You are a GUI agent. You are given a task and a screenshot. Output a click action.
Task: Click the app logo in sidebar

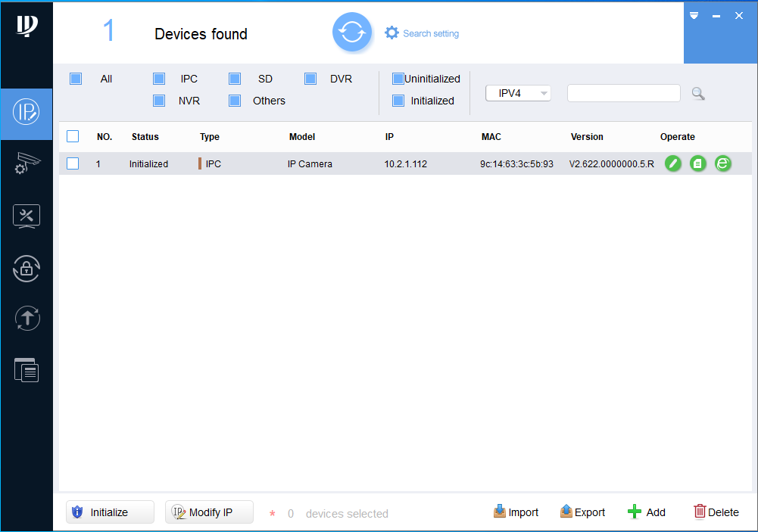pyautogui.click(x=27, y=26)
